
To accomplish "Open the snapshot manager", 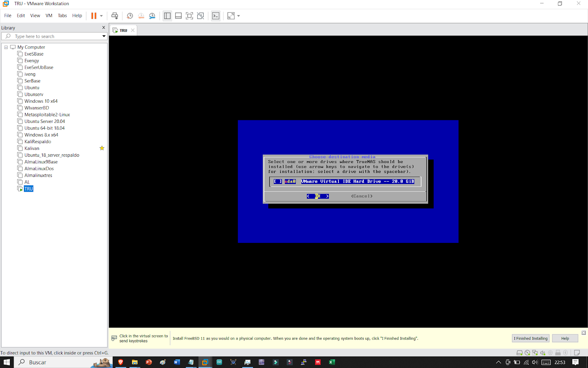I will 152,16.
